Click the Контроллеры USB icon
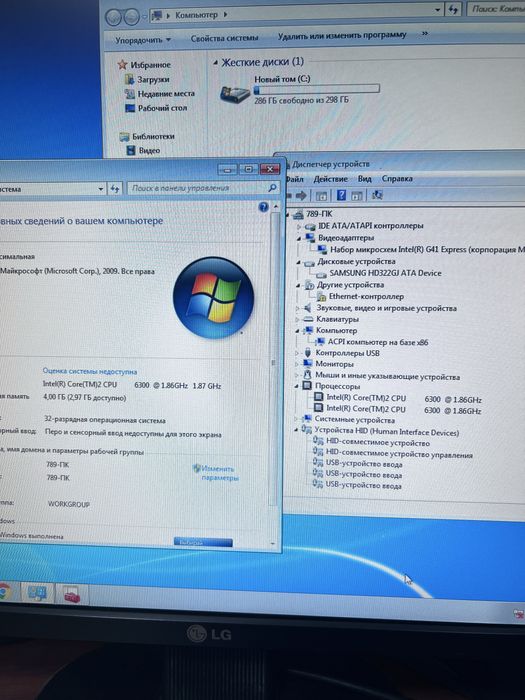 pos(308,353)
